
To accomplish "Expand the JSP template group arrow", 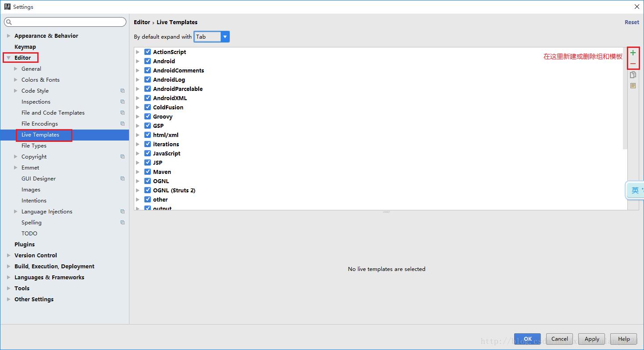I will point(138,162).
